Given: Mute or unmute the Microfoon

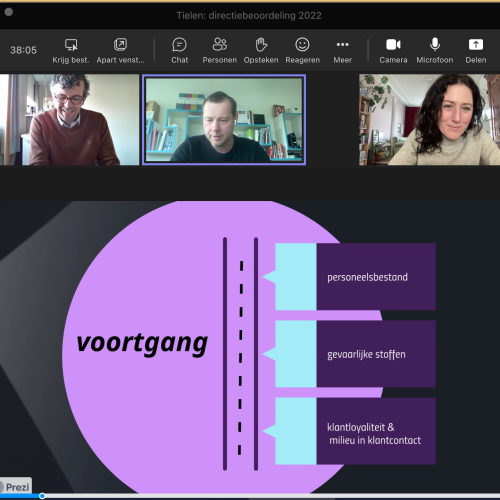Looking at the screenshot, I should pos(435,50).
